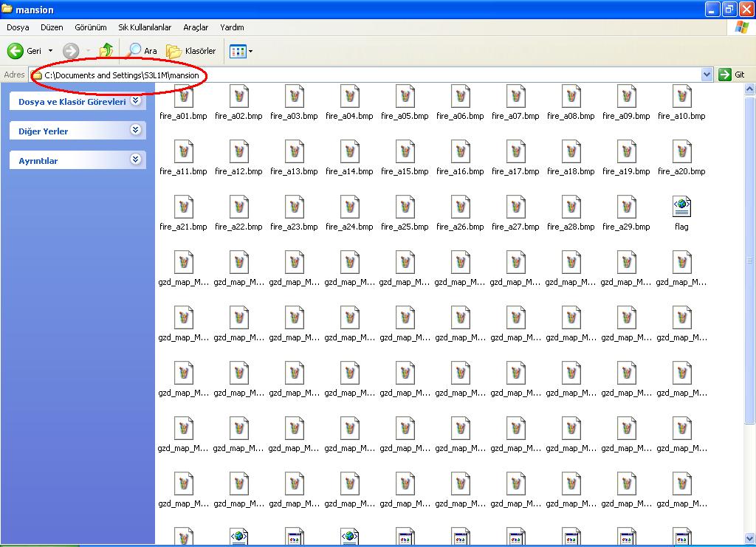Select the fire_a20.bmp file icon

click(x=681, y=151)
